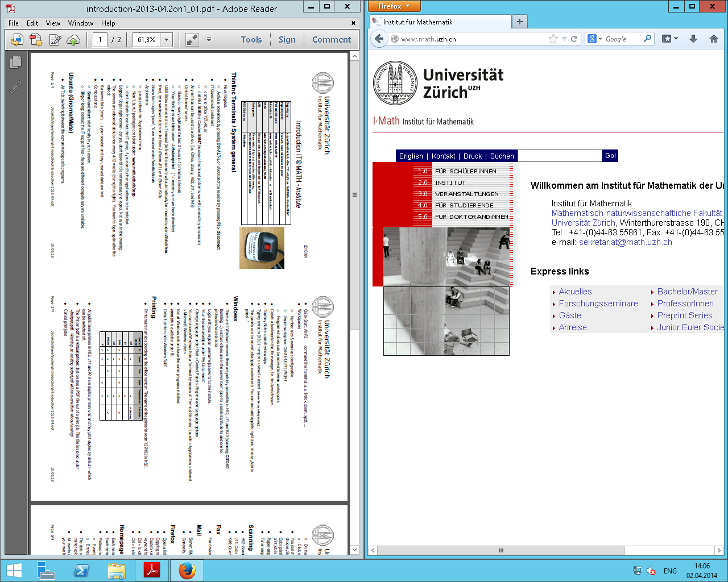Screen dimensions: 728x582
Task: Click the Druck link
Action: point(473,156)
